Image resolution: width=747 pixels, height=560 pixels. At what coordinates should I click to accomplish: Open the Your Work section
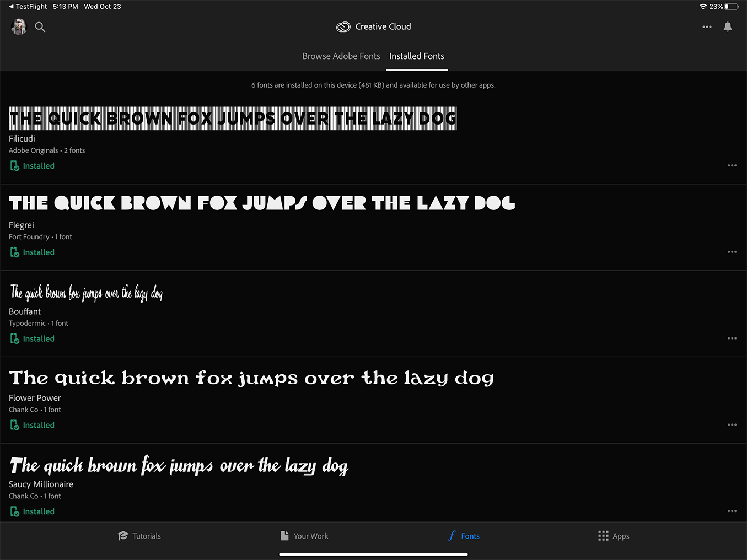[x=304, y=536]
